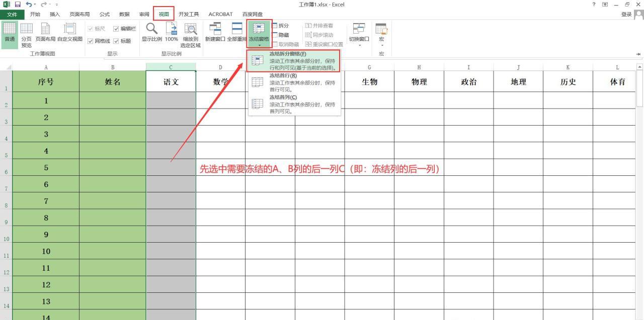Toggle the Gridlines (网格线) checkbox
The height and width of the screenshot is (320, 644).
pos(99,41)
